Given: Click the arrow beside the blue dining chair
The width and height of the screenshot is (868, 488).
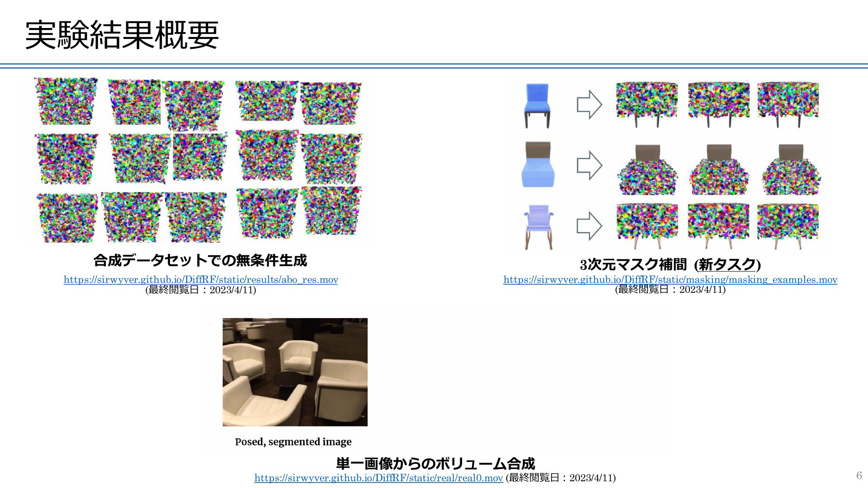Looking at the screenshot, I should point(590,105).
